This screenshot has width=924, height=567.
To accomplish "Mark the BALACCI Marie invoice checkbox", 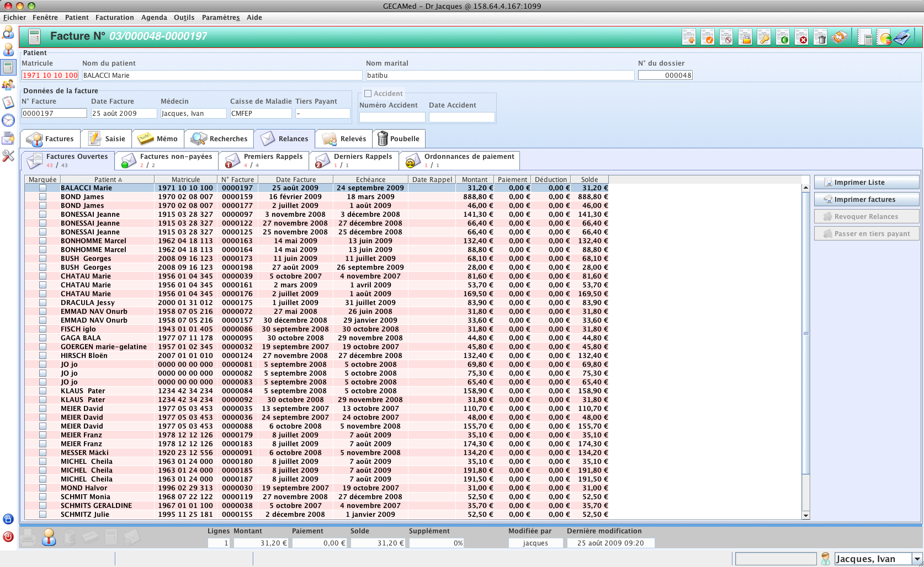I will tap(43, 188).
